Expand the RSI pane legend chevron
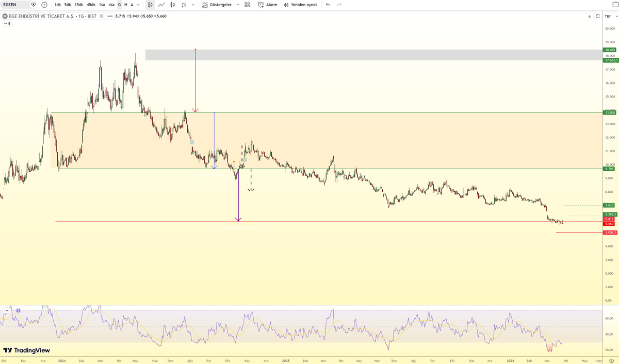 pos(7,310)
